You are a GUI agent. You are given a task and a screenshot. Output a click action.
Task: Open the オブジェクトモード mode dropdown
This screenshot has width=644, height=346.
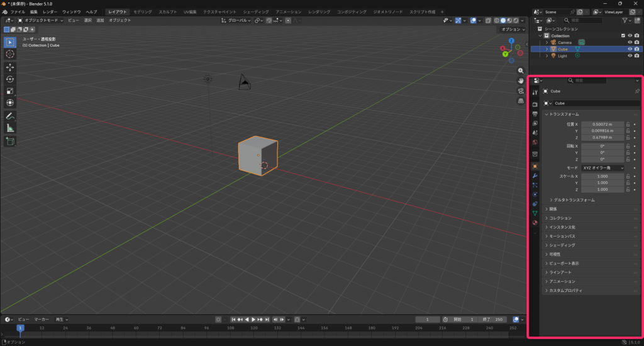tap(43, 20)
